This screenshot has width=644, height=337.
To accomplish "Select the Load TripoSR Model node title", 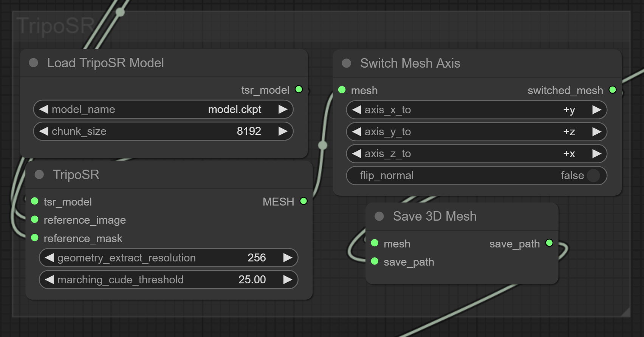I will (x=105, y=63).
